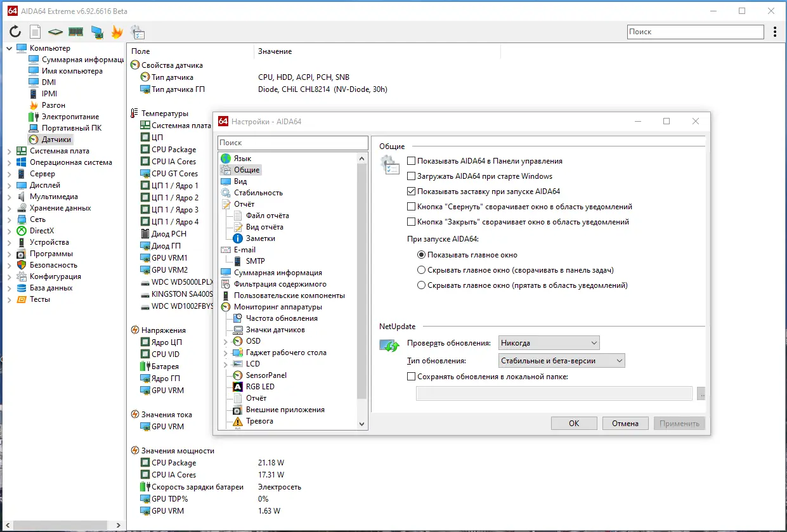Click the Refresh toolbar icon
787x532 pixels.
click(15, 32)
